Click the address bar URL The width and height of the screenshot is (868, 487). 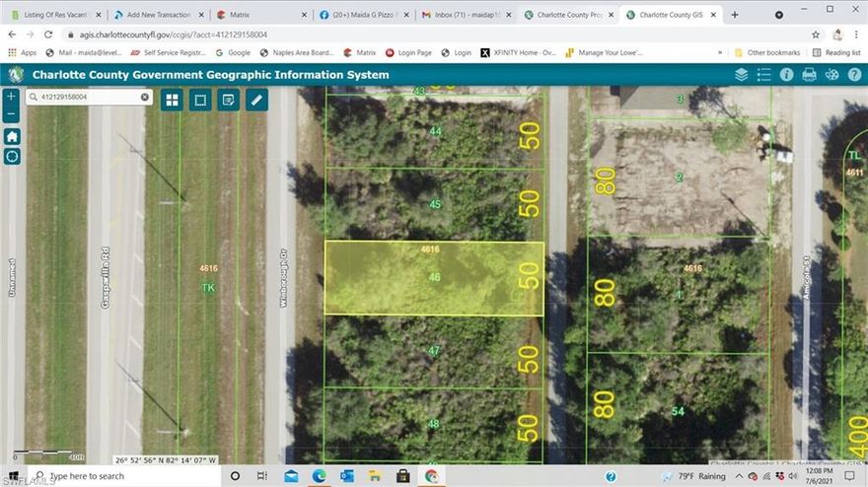coord(173,35)
